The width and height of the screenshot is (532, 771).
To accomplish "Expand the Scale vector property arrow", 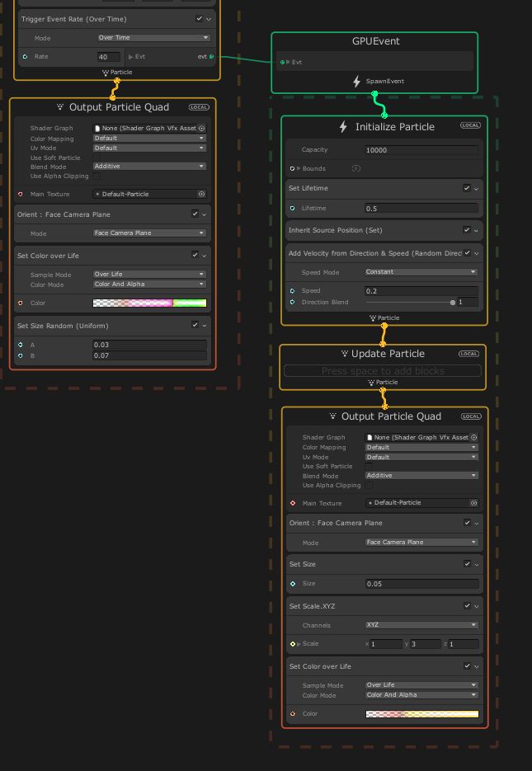I will 299,644.
